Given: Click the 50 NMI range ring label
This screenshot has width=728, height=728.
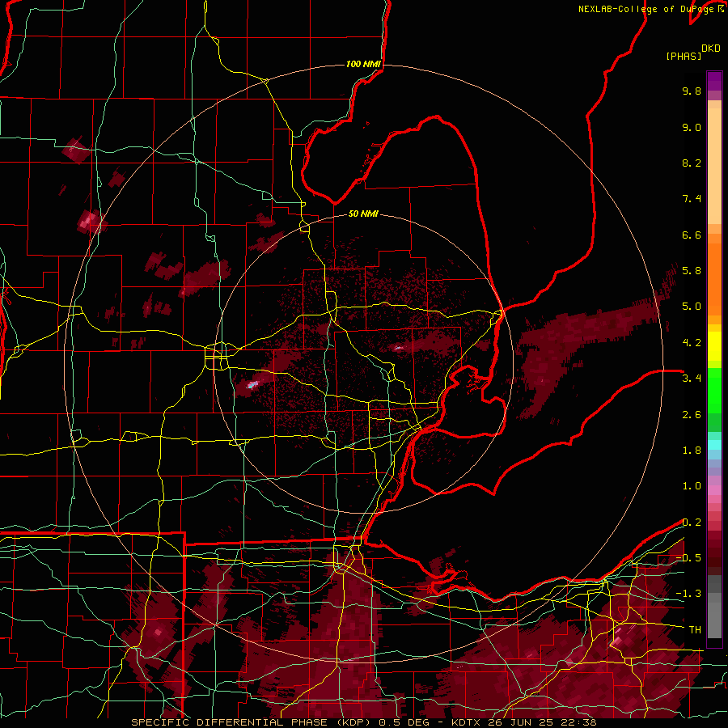Looking at the screenshot, I should 363,214.
